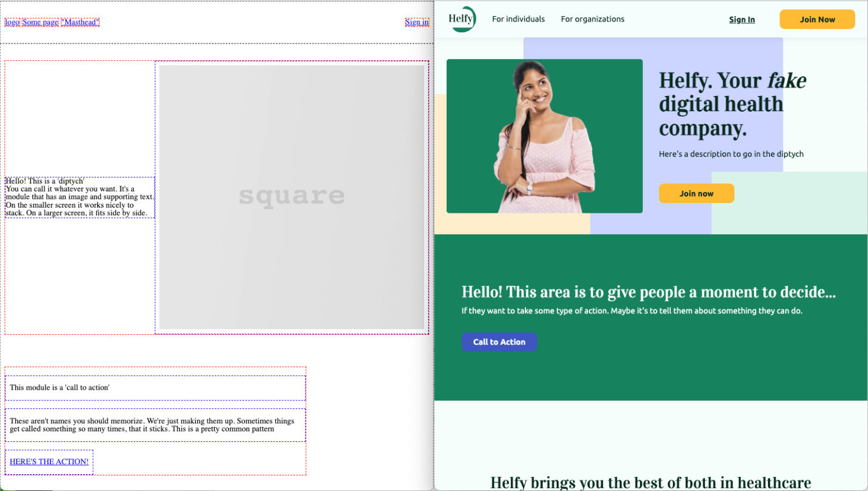Click 'Here's a description to go in the diptych'
This screenshot has height=491, width=868.
click(x=731, y=154)
